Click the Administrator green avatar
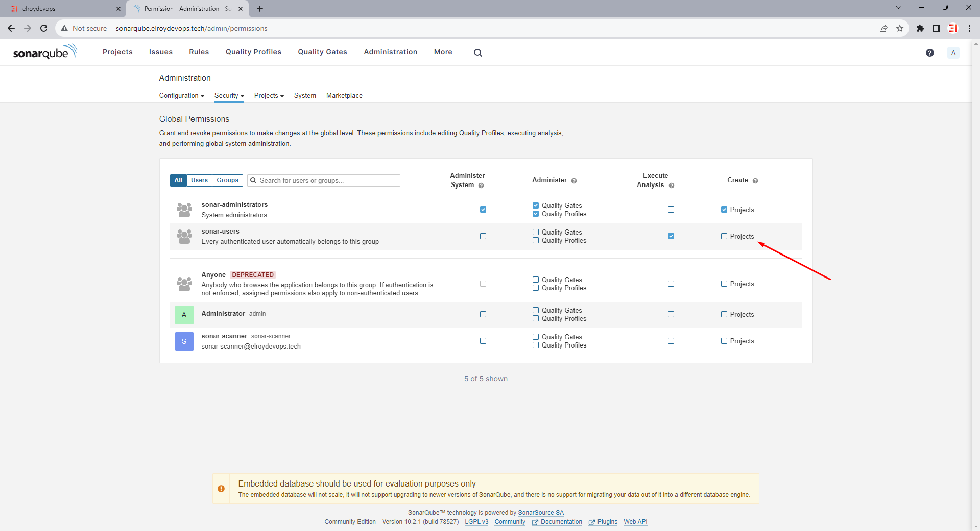The height and width of the screenshot is (531, 980). (184, 315)
